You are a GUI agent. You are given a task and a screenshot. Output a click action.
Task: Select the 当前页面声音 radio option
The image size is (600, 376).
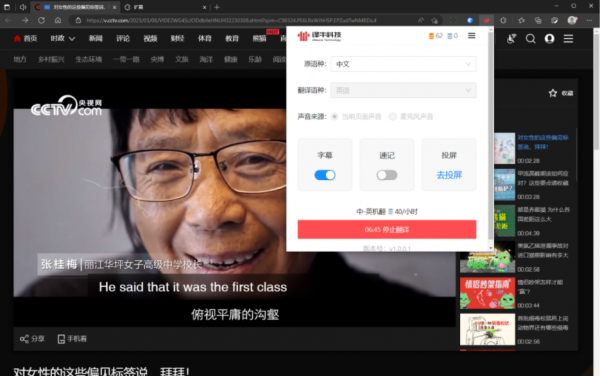pos(334,117)
